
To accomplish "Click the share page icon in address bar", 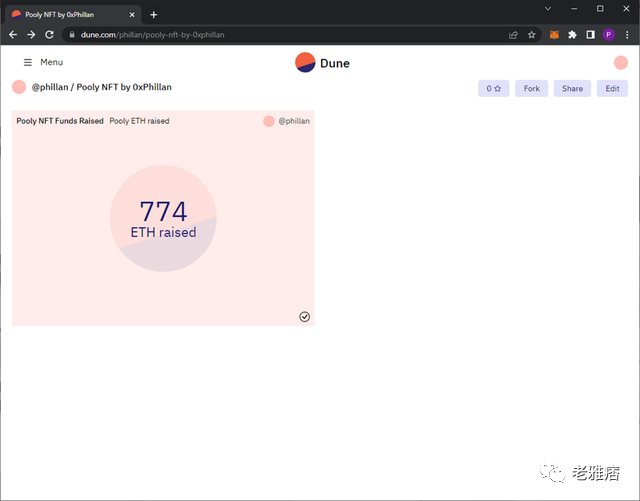I will [513, 34].
